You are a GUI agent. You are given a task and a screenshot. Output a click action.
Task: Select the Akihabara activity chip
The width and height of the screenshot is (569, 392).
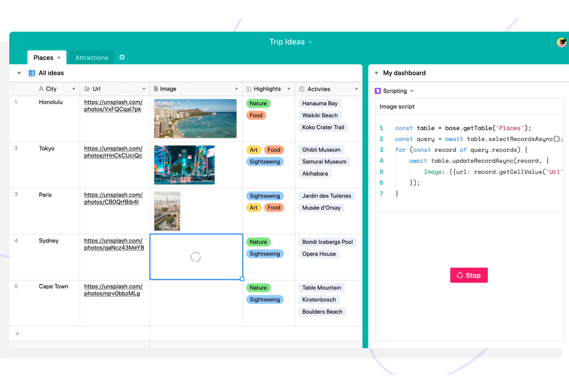[315, 173]
